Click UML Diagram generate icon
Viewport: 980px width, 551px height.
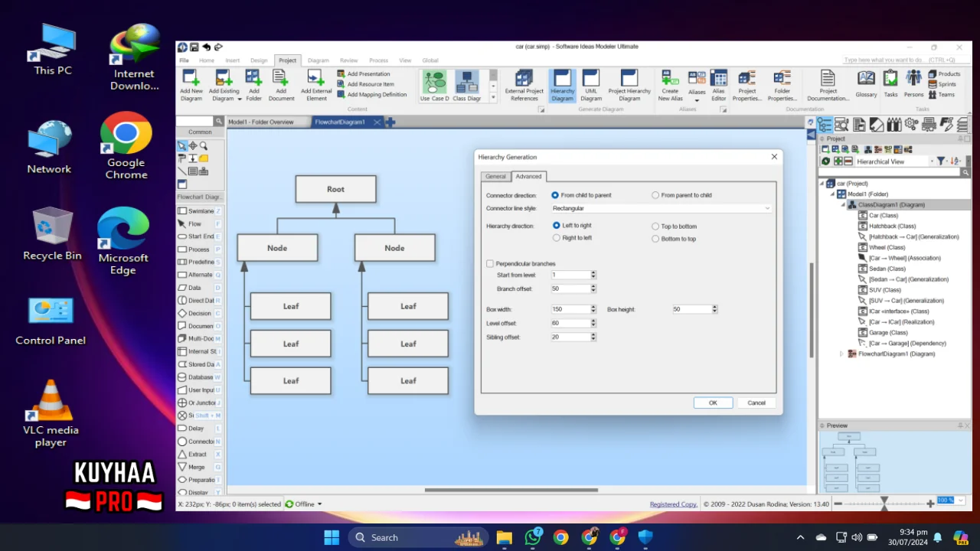[591, 85]
